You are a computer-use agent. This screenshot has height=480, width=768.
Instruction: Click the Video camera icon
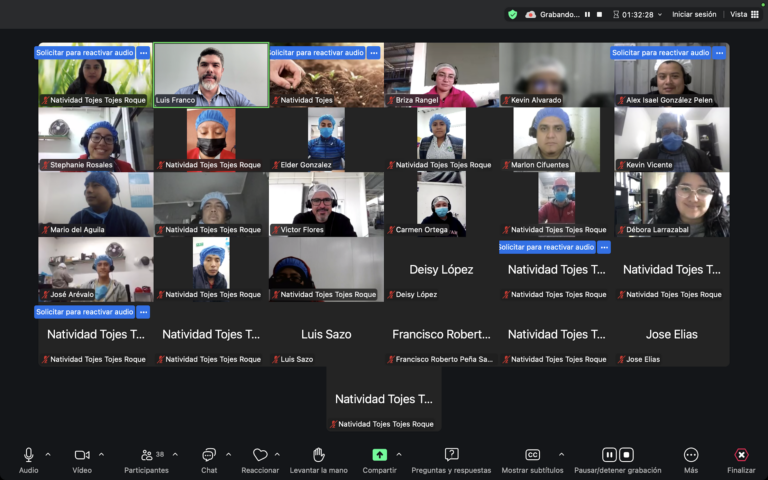82,455
